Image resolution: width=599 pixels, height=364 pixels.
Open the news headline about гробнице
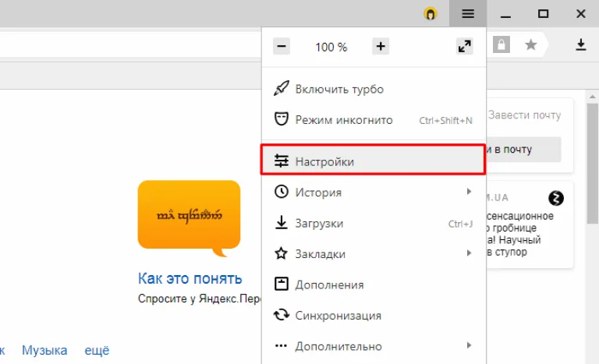pyautogui.click(x=519, y=234)
